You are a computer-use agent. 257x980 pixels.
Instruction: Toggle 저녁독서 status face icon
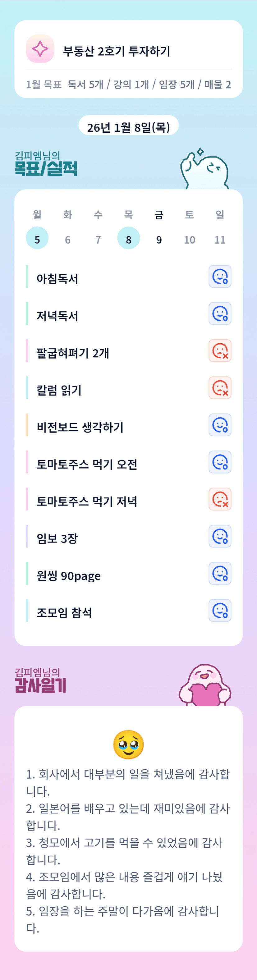click(220, 314)
